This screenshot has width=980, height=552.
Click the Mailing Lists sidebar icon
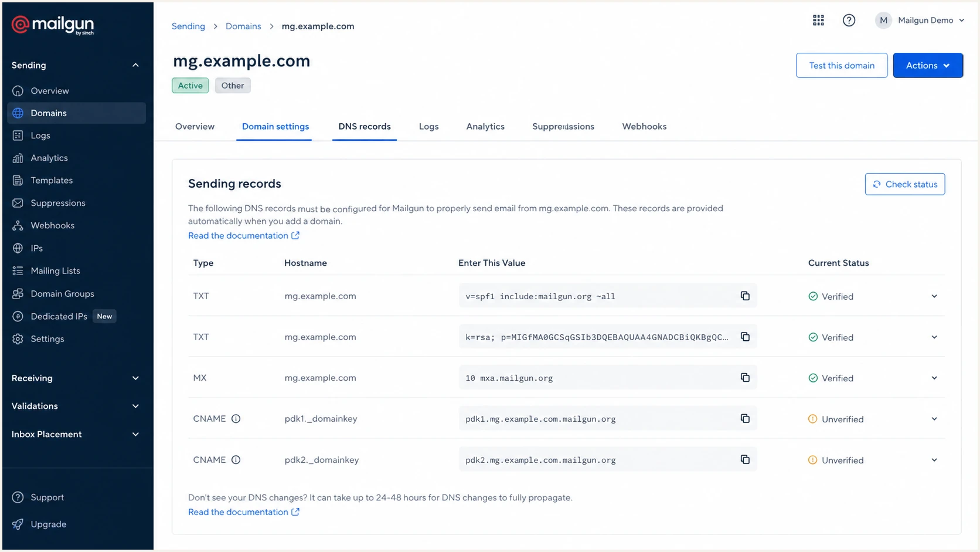pos(18,270)
